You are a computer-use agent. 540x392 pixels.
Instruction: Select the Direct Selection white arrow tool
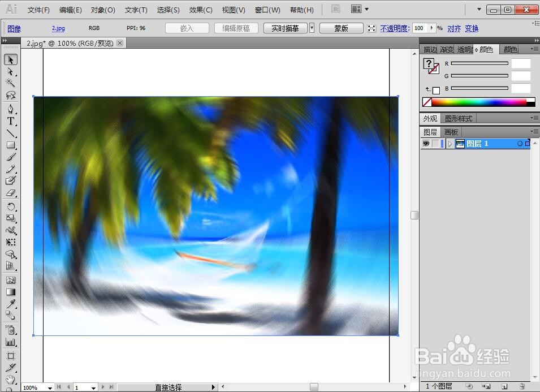(x=11, y=72)
